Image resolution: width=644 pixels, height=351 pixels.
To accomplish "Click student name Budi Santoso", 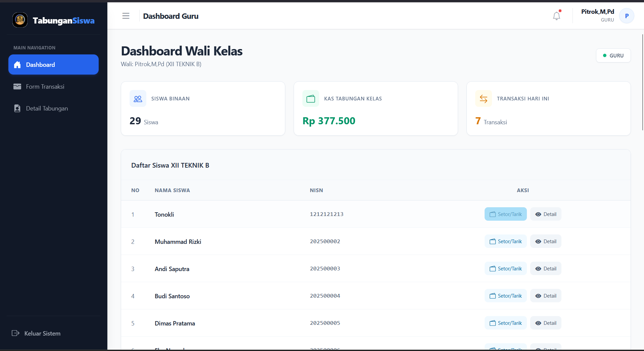I will click(x=172, y=296).
